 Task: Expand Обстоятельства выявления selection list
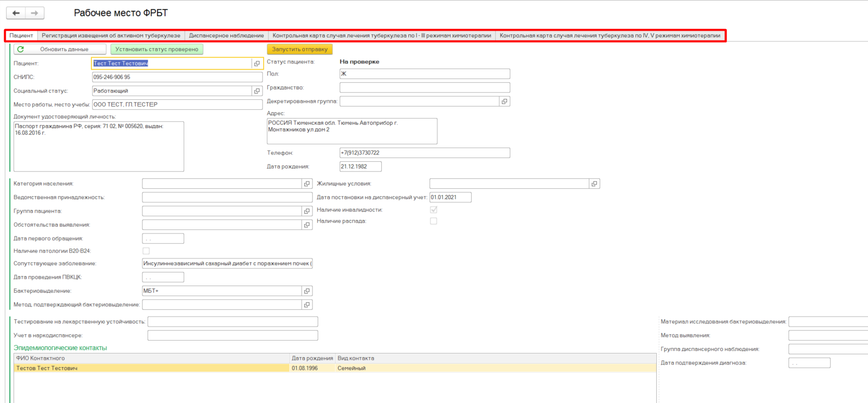(307, 225)
